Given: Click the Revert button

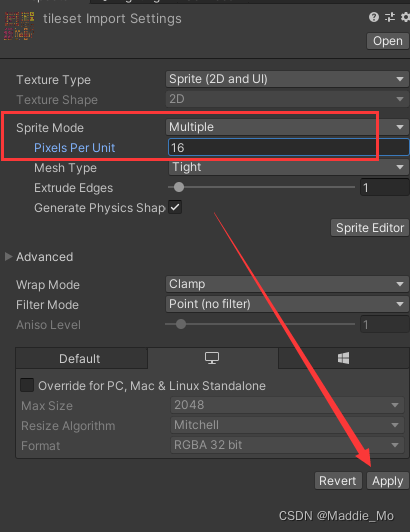Looking at the screenshot, I should (x=338, y=481).
